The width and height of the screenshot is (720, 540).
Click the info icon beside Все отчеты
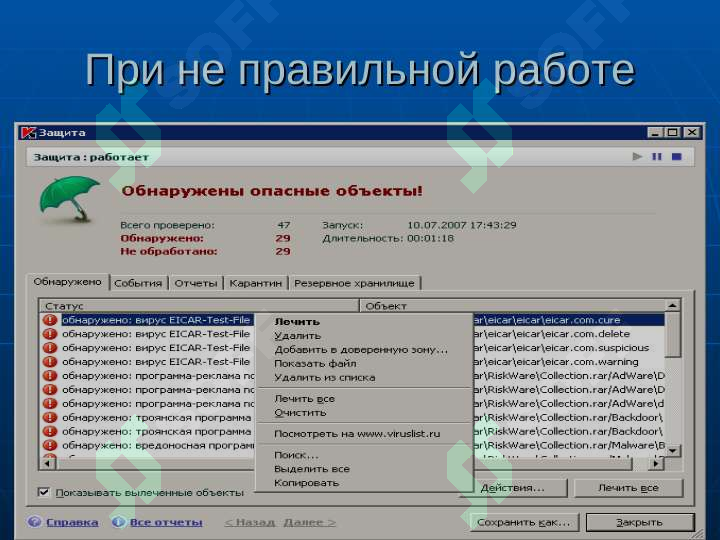pos(118,522)
